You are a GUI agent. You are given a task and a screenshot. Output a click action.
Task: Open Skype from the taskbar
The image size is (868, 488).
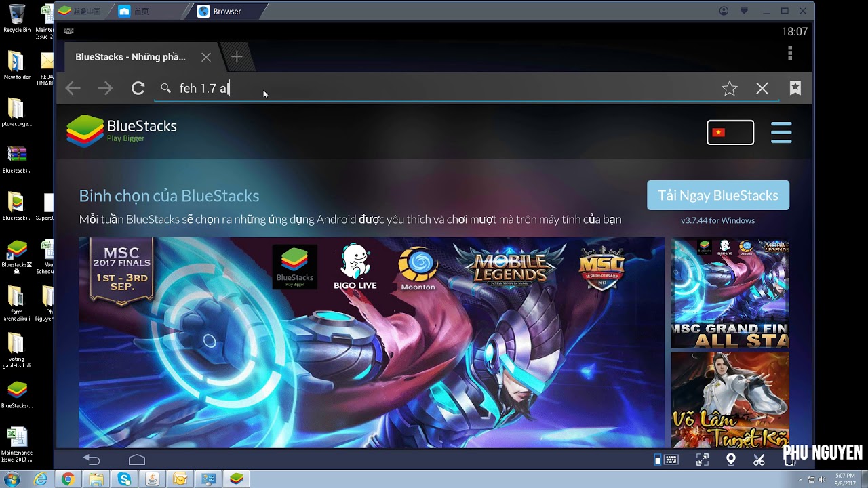[124, 479]
